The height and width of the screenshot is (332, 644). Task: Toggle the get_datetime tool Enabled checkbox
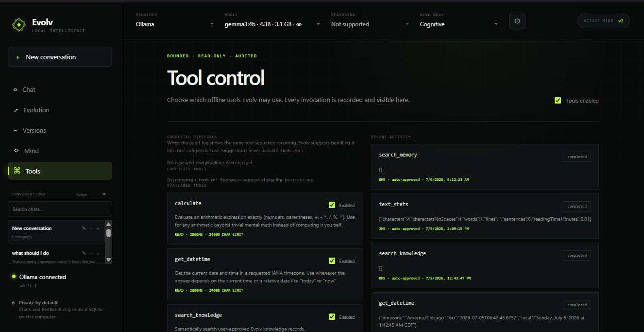pyautogui.click(x=332, y=261)
